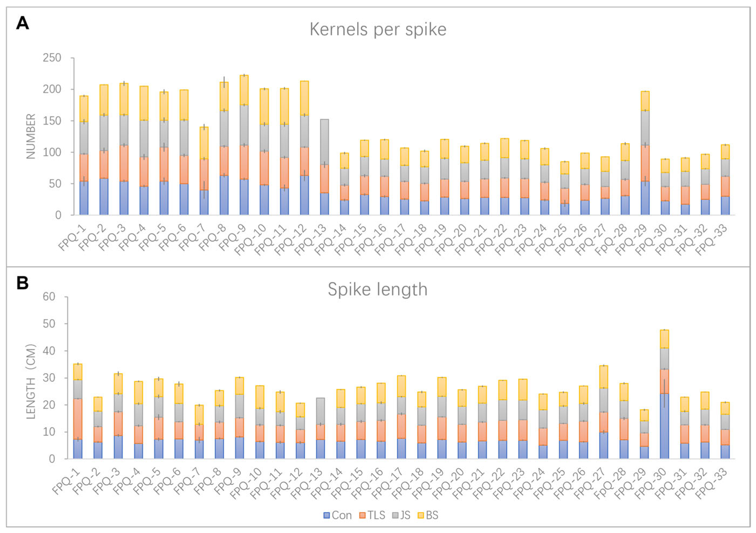The image size is (756, 533).
Task: Select the 'Kernels per spike' chart title
Action: click(x=378, y=30)
